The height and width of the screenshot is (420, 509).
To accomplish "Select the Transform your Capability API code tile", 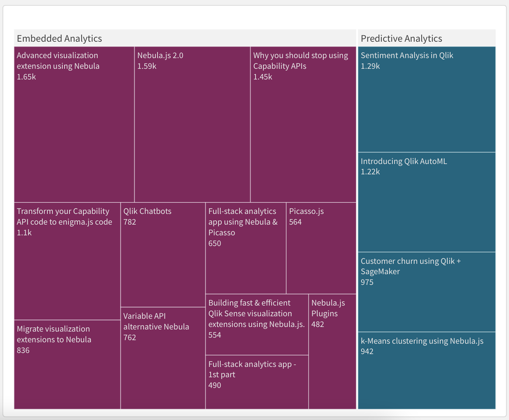I will [67, 261].
